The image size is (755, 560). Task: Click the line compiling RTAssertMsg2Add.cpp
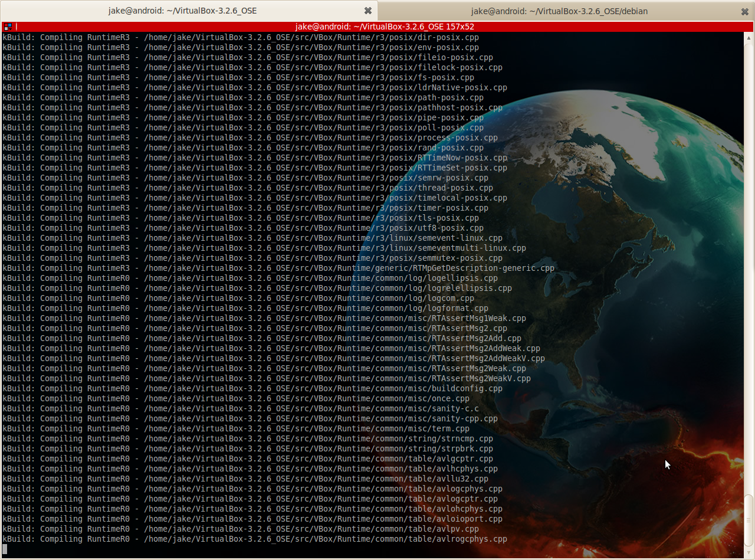[x=262, y=338]
